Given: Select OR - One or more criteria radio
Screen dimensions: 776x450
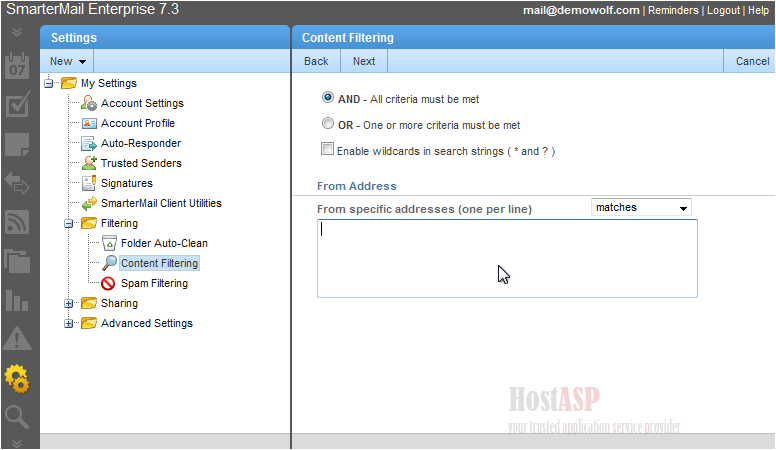Looking at the screenshot, I should [328, 123].
